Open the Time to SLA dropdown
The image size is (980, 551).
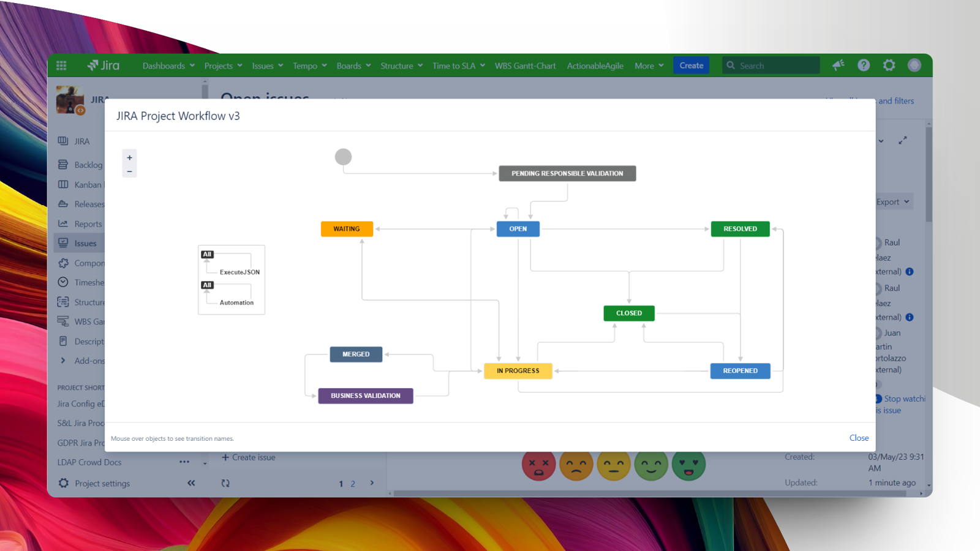tap(459, 66)
